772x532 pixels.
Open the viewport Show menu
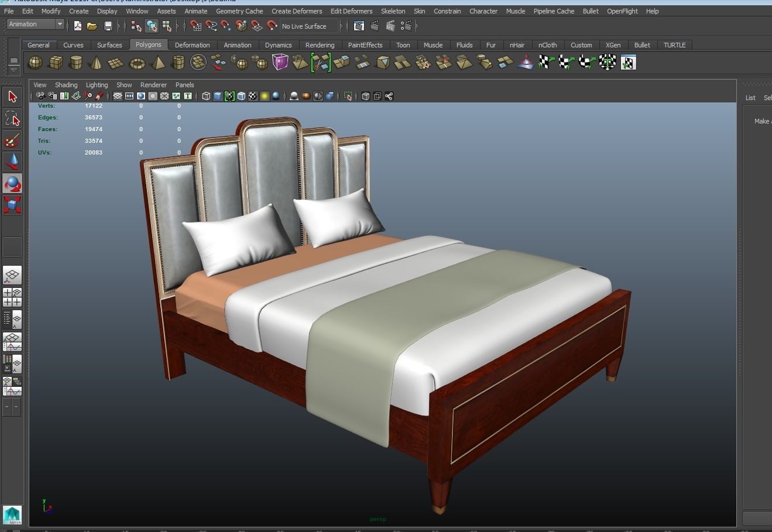tap(124, 85)
